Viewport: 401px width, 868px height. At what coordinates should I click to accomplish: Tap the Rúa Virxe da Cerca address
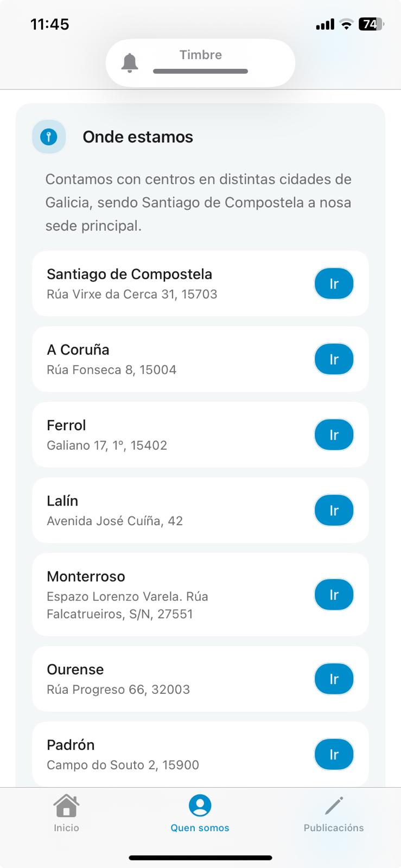[132, 294]
